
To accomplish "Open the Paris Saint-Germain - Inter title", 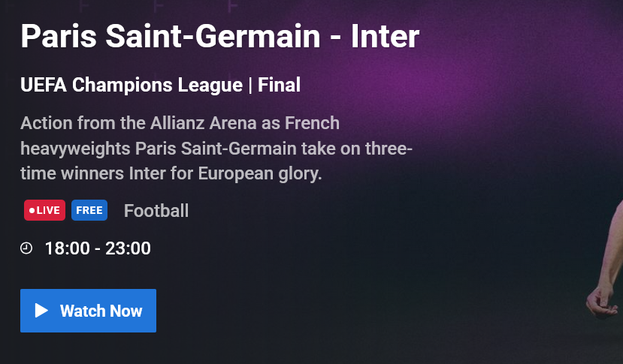I will pos(219,36).
